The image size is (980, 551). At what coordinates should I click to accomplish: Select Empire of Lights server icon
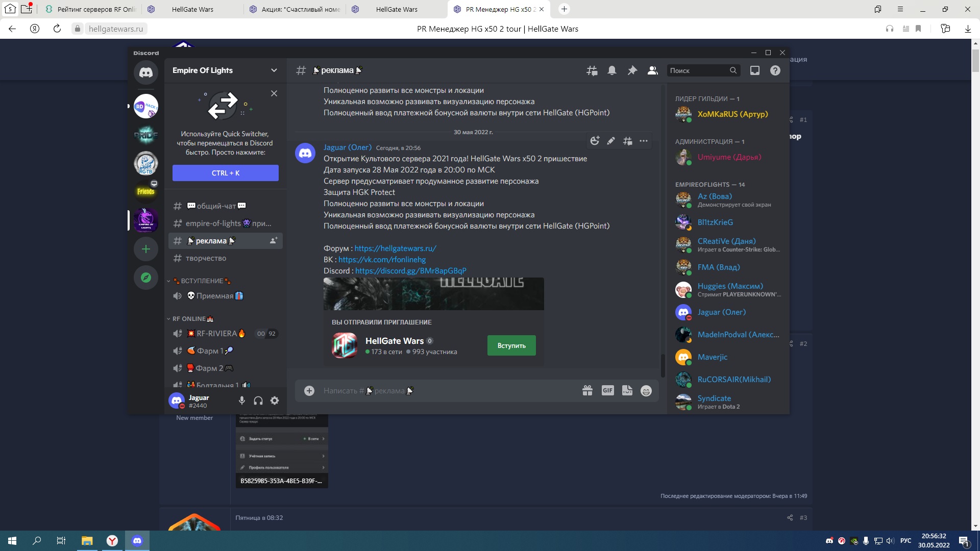146,220
